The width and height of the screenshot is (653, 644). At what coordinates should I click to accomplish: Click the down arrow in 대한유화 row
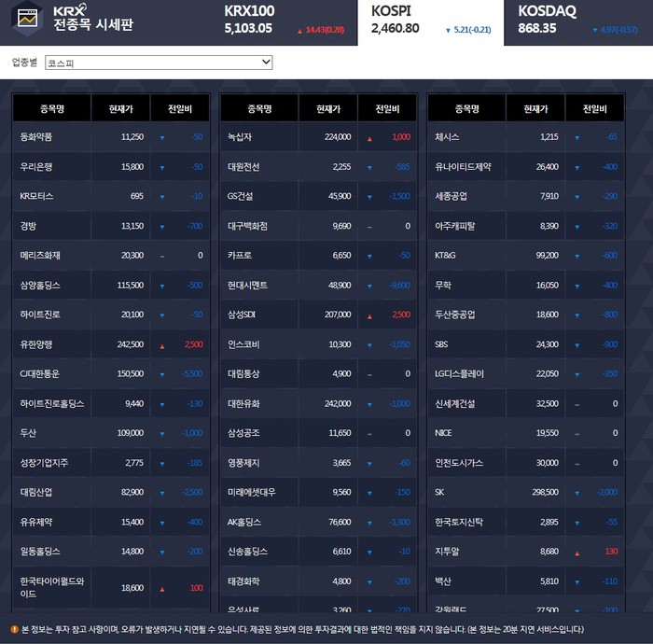369,404
